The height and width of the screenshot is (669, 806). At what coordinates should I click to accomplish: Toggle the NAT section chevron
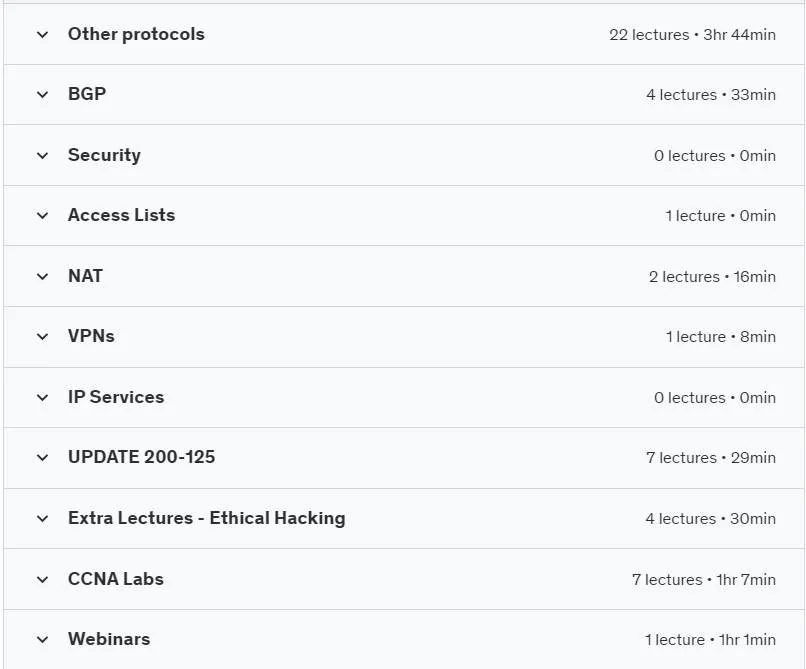[43, 277]
